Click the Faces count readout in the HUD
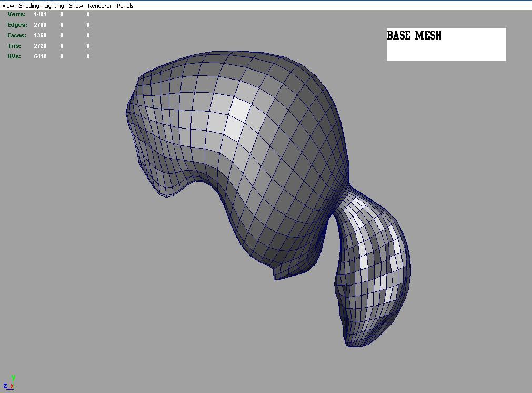Image resolution: width=532 pixels, height=393 pixels. (40, 35)
